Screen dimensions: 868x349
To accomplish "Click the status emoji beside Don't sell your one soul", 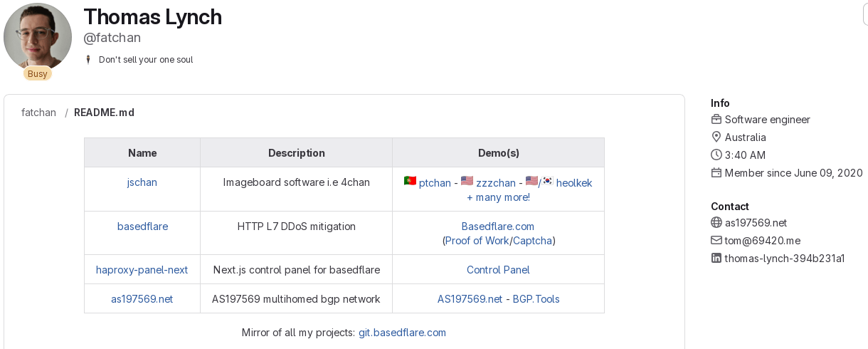I will click(88, 60).
